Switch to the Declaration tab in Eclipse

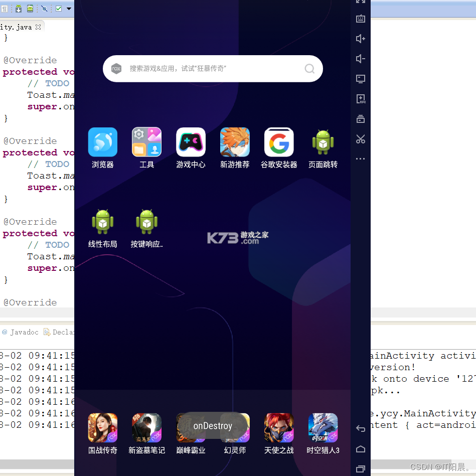tap(59, 332)
